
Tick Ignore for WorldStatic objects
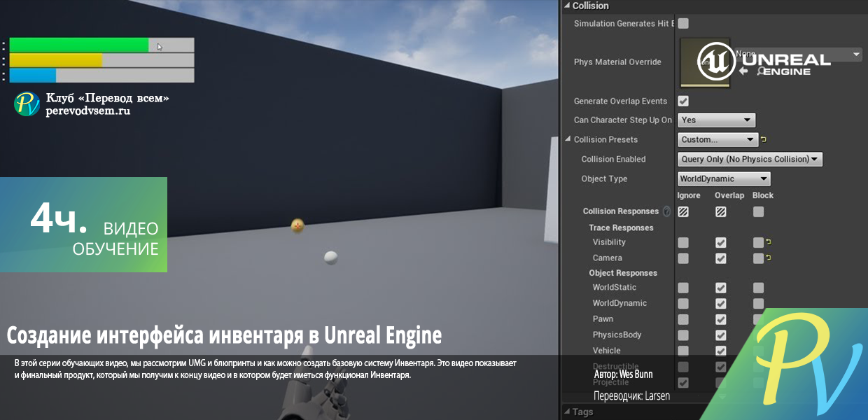click(683, 288)
